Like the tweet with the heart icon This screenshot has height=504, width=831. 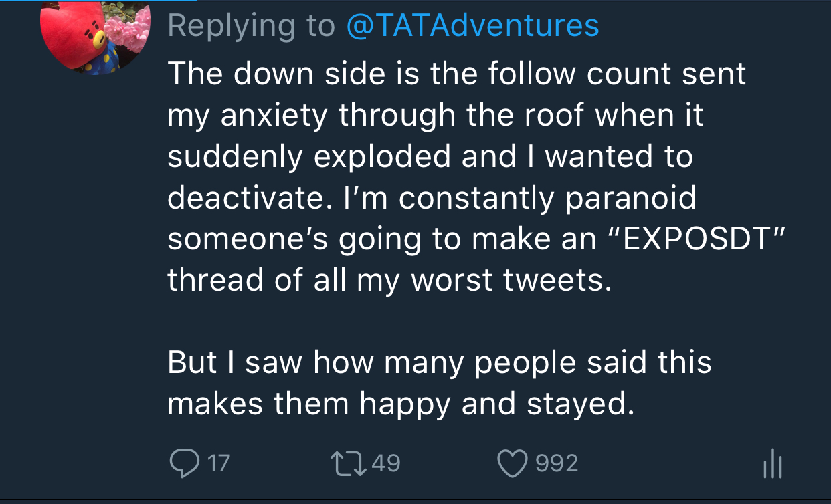(512, 463)
